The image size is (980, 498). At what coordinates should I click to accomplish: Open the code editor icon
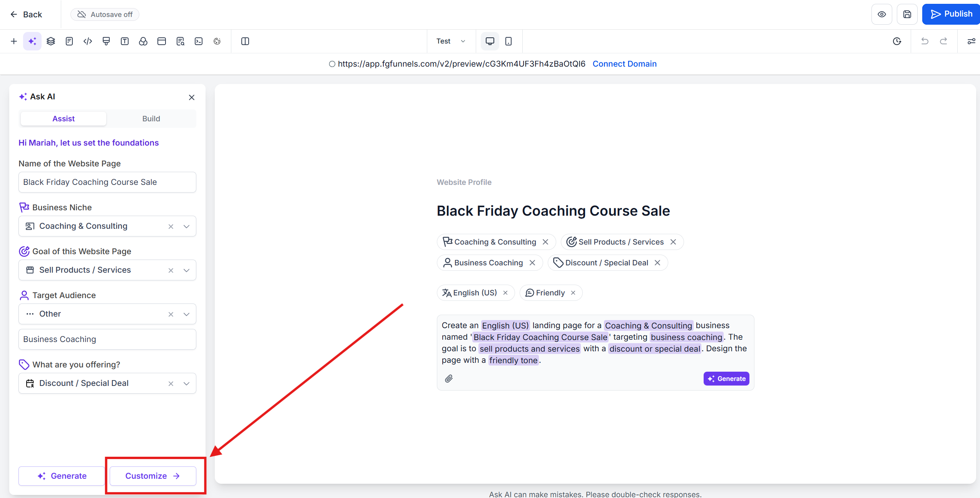pos(88,41)
